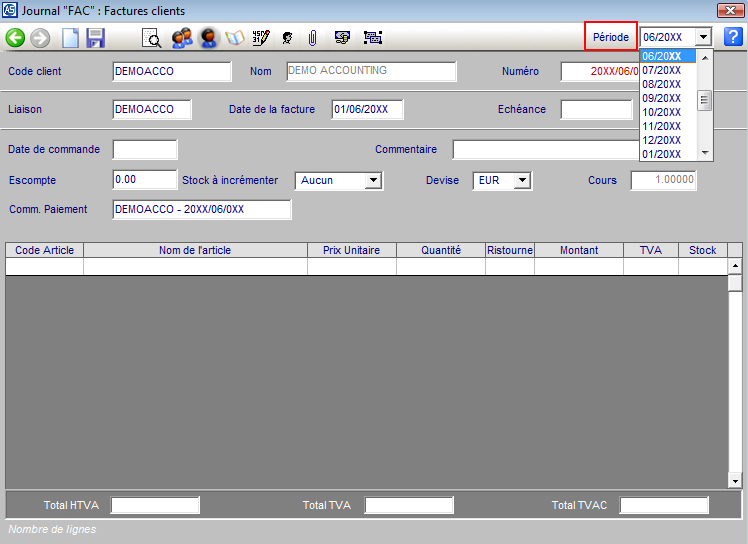Click the period list scrollbar thumb
The width and height of the screenshot is (748, 544).
704,100
